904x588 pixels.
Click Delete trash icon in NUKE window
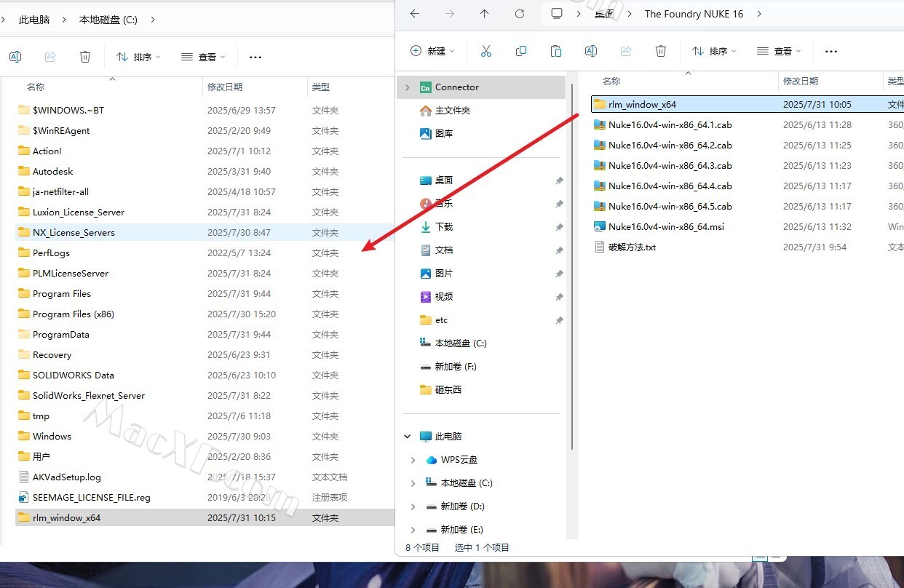(661, 51)
